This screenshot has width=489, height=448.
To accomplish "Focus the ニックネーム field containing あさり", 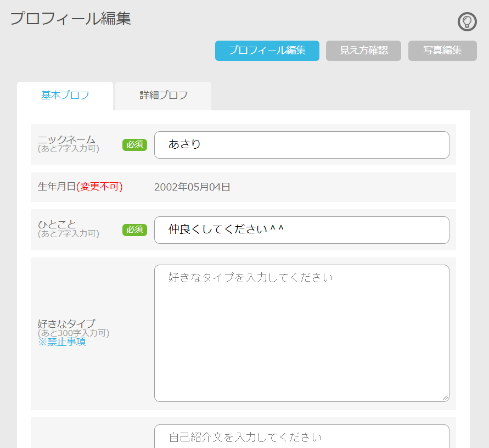I will [301, 145].
